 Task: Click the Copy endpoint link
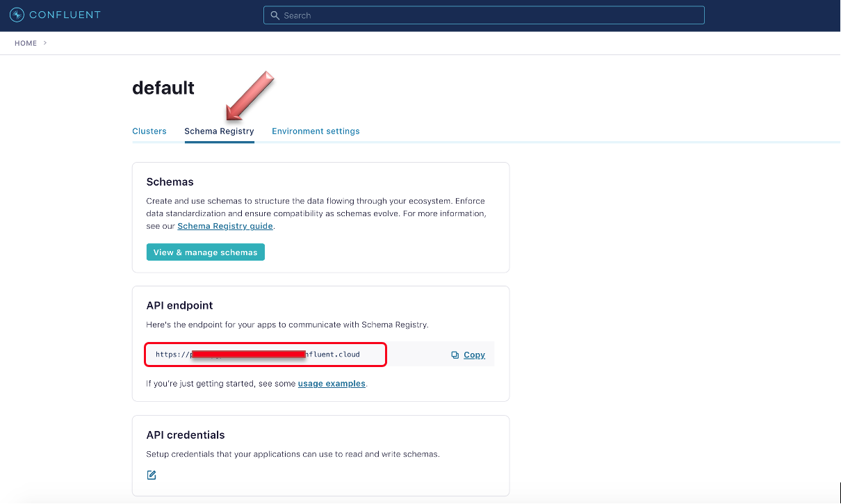tap(474, 355)
